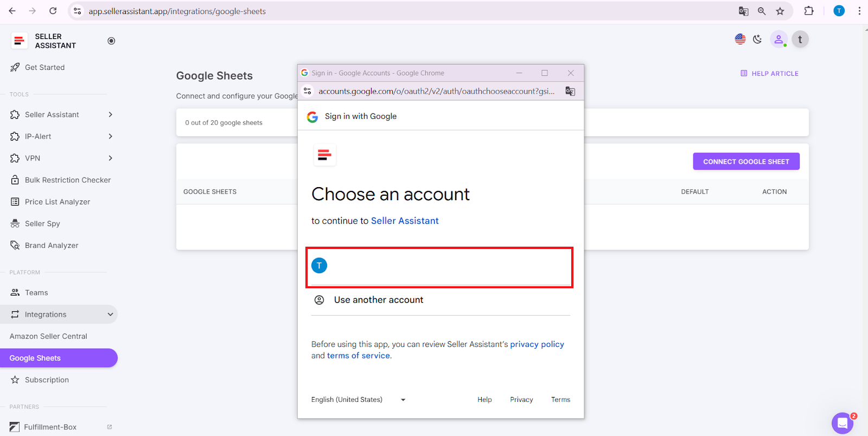Collapse the Integrations section chevron
The image size is (868, 436).
pyautogui.click(x=110, y=315)
